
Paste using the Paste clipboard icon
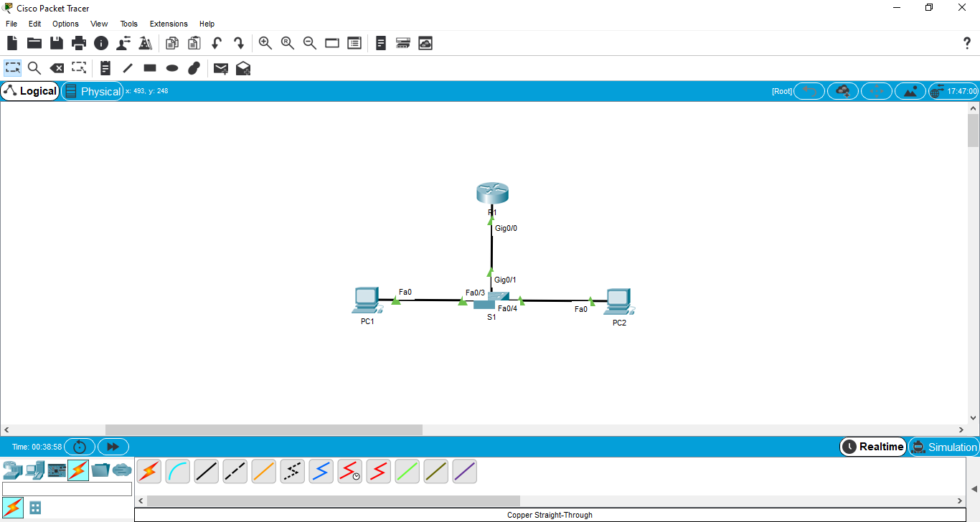194,43
